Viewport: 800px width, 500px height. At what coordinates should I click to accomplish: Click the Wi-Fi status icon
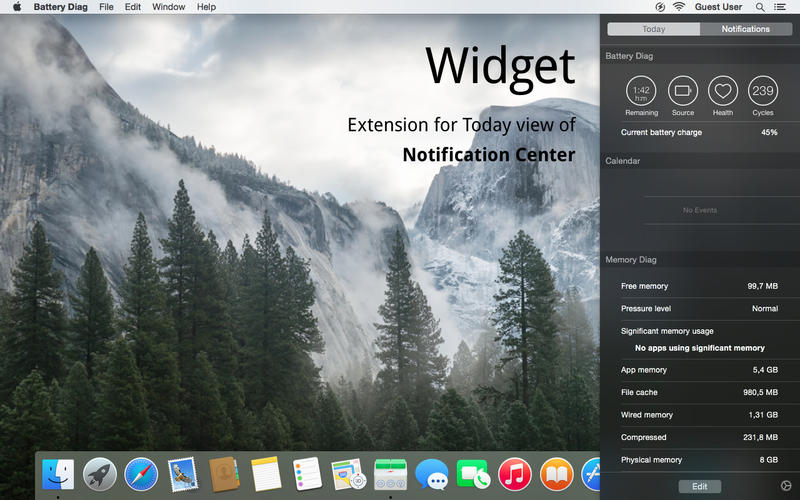(x=679, y=7)
